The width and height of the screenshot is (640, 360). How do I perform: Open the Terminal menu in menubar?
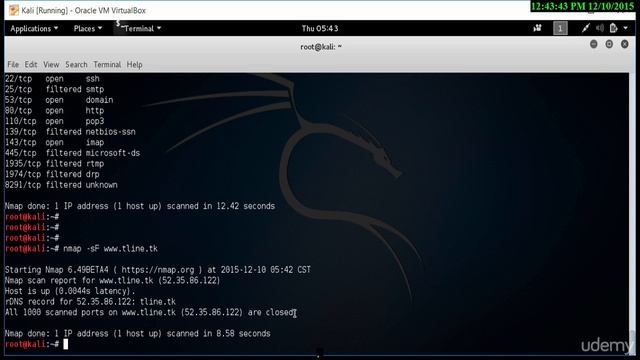tap(107, 64)
